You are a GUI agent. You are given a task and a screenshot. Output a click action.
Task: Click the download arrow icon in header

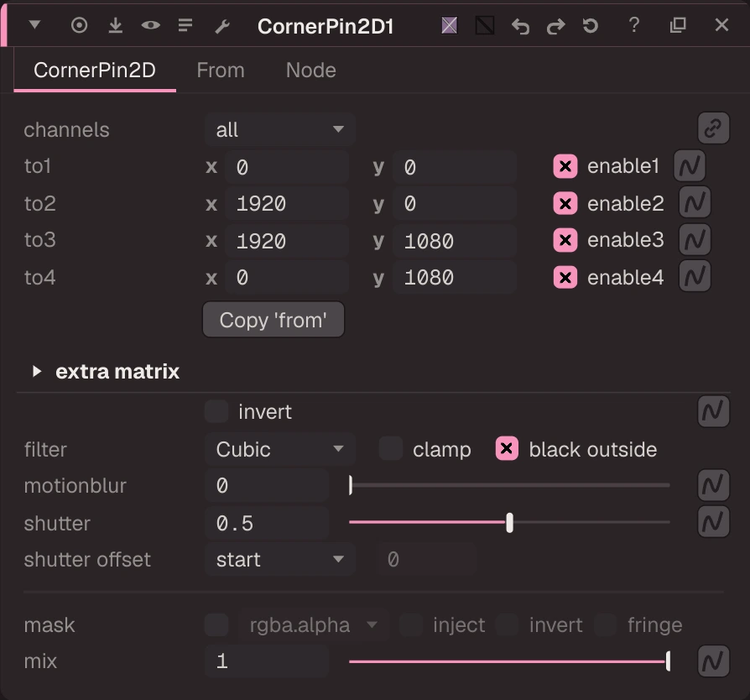tap(115, 25)
